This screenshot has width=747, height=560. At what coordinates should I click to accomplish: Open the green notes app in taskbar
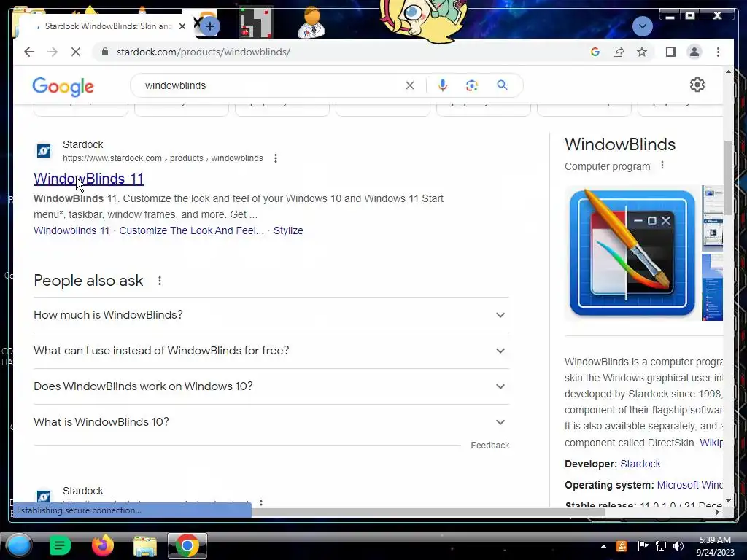[x=60, y=545]
